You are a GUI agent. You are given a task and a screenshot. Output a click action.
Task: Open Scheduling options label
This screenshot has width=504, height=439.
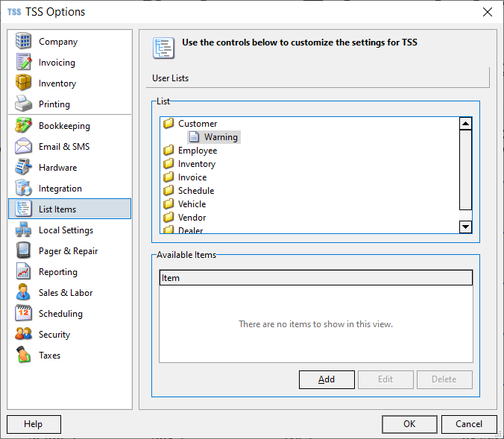click(x=60, y=314)
